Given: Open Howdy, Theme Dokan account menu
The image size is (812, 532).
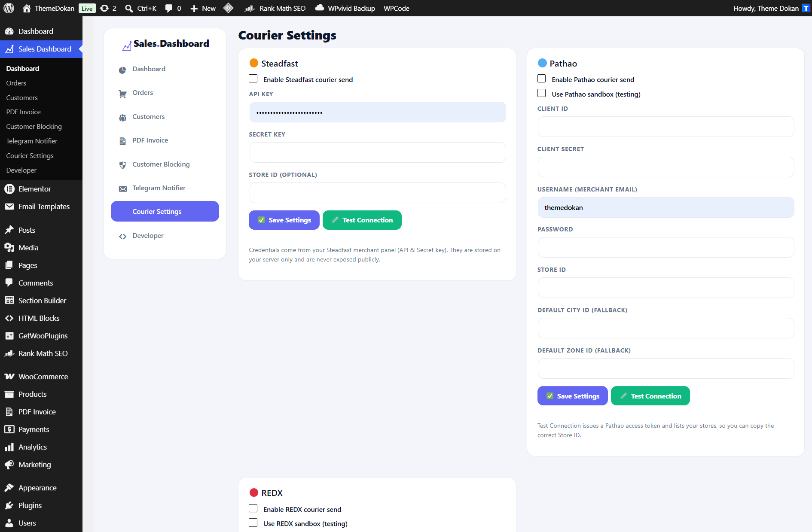Looking at the screenshot, I should coord(771,8).
